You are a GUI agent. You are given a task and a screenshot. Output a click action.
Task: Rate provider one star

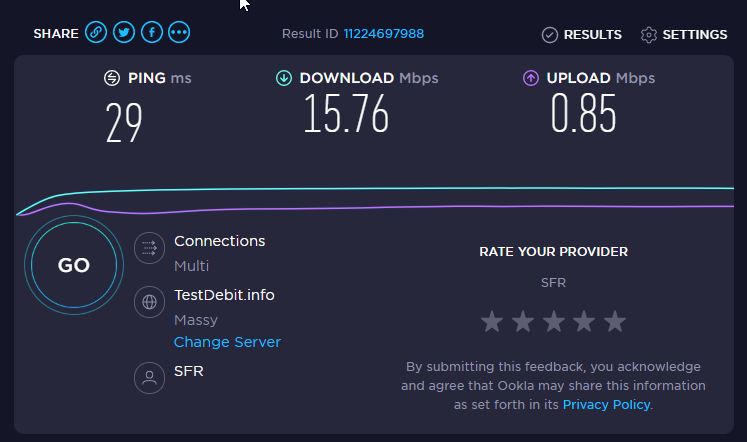click(491, 322)
